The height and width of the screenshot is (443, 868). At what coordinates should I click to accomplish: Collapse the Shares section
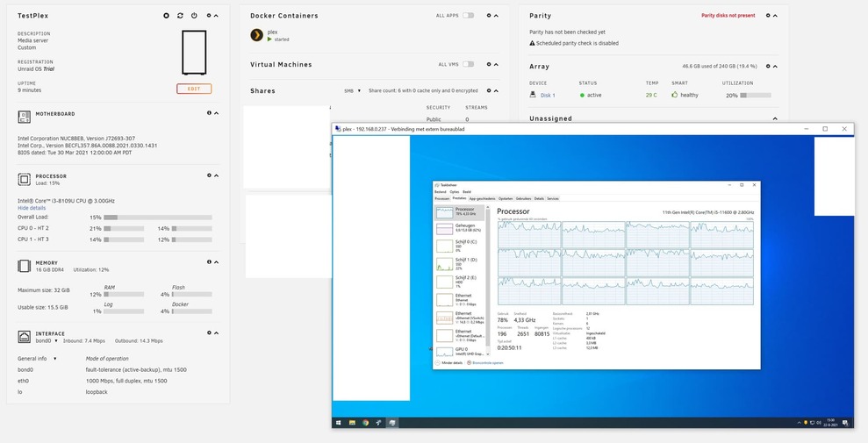(x=496, y=90)
